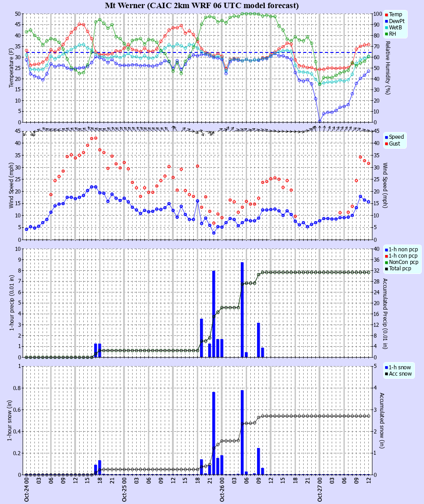Click the 100 tick on humidity axis
This screenshot has width=424, height=504.
378,14
